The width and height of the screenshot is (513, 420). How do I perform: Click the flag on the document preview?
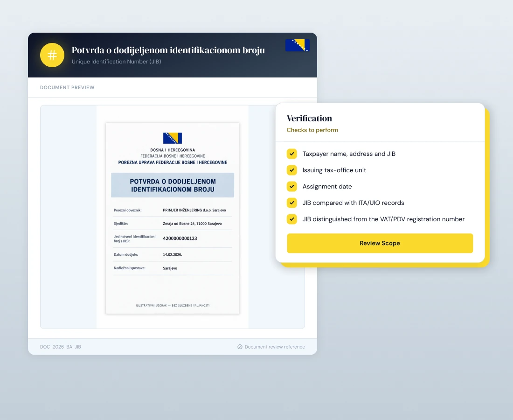point(173,138)
